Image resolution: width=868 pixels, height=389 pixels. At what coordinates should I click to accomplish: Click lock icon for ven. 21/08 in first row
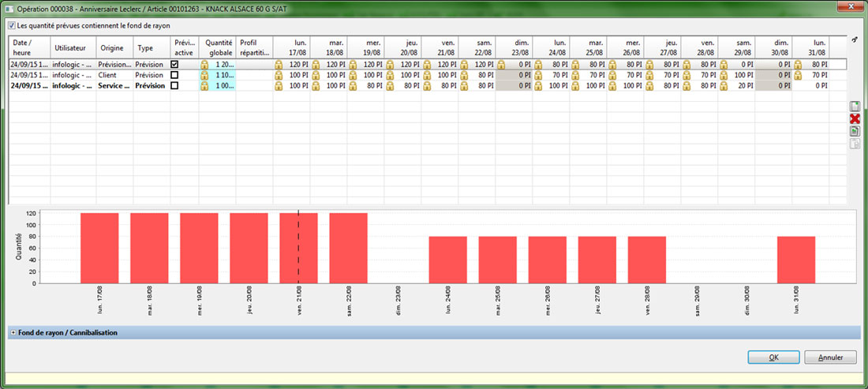click(427, 65)
